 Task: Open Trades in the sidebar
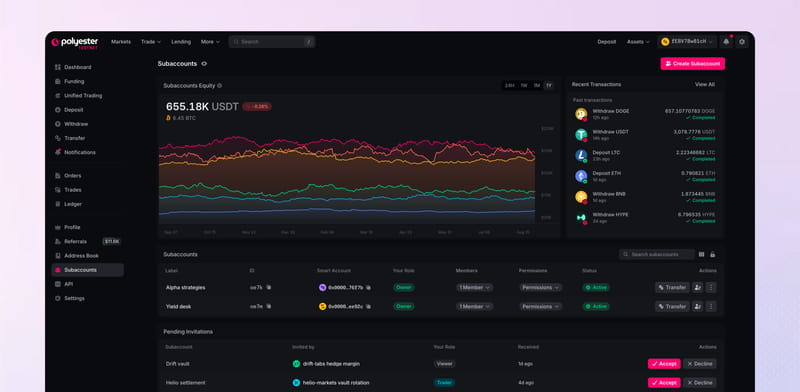pyautogui.click(x=87, y=190)
